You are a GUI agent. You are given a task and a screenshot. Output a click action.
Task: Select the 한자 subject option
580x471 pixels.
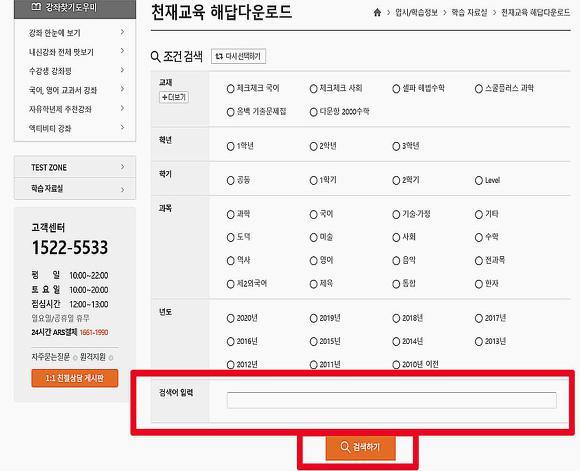[x=479, y=284]
